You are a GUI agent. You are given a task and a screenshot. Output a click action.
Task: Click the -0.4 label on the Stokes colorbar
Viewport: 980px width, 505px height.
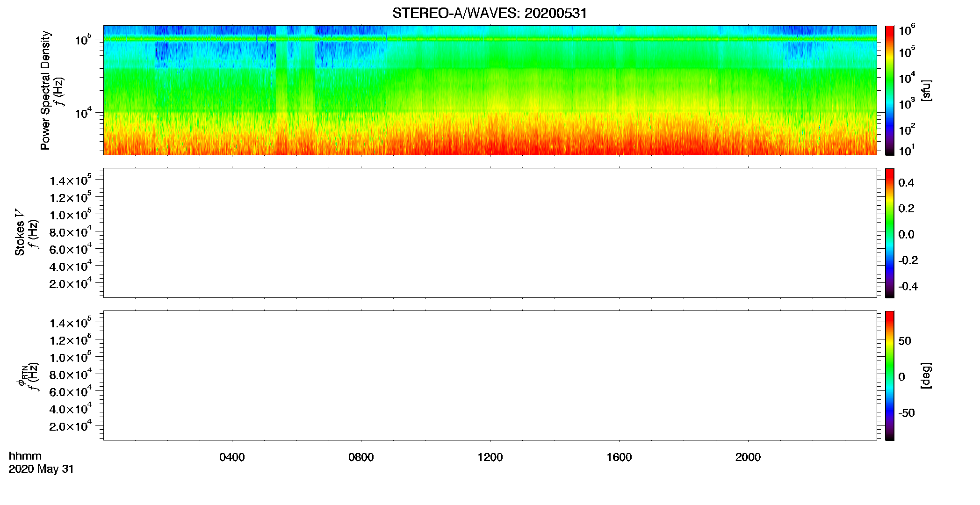(x=908, y=286)
